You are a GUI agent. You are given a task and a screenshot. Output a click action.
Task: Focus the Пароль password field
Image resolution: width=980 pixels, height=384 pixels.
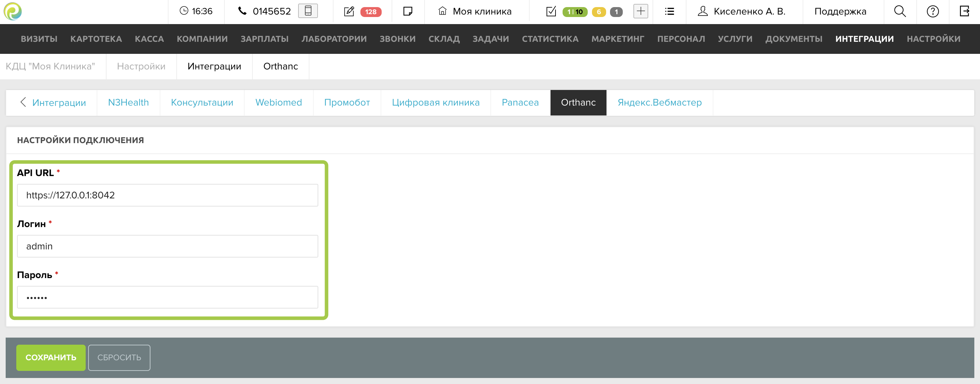[x=167, y=297]
